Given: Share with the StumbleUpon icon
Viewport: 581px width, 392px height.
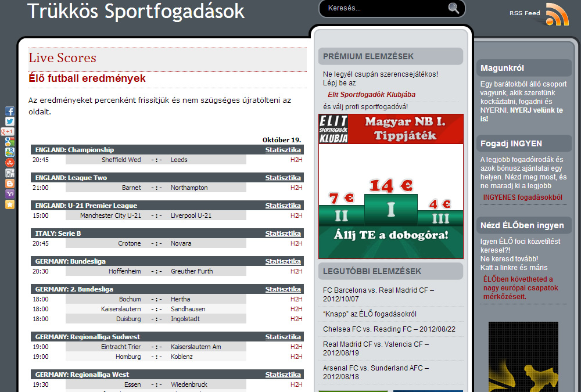Looking at the screenshot, I should (10, 163).
